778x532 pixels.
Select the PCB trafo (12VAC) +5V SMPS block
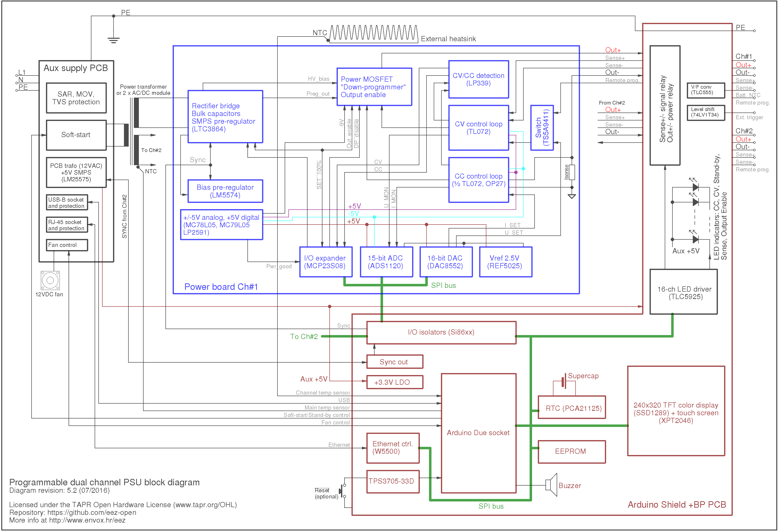tap(76, 172)
